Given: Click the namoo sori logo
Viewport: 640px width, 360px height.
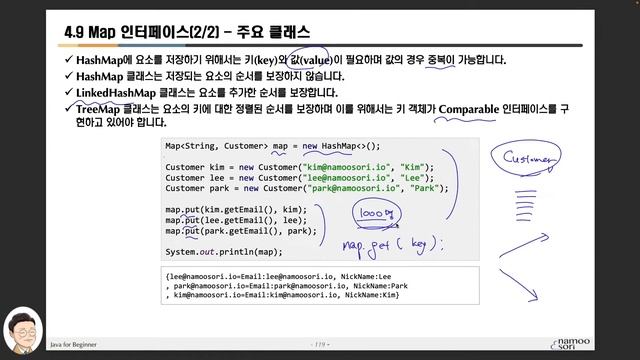Looking at the screenshot, I should (571, 343).
